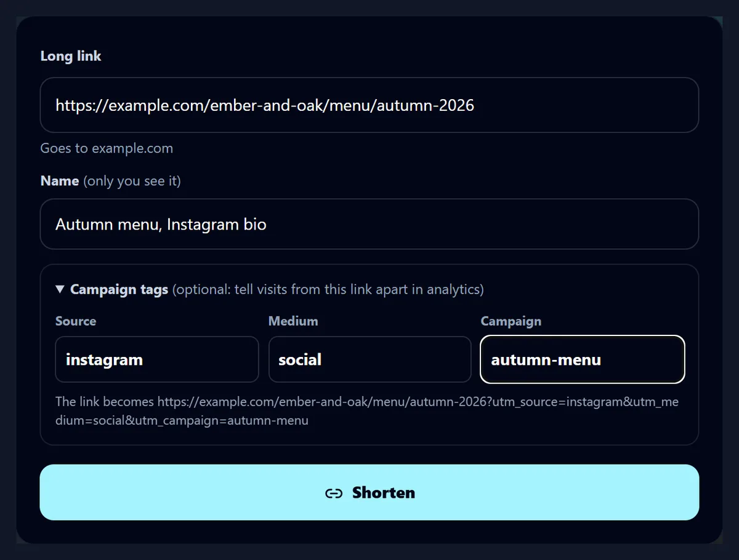Click the 'Name (only you see it)' label
Screen dimensions: 739x560
pyautogui.click(x=111, y=181)
